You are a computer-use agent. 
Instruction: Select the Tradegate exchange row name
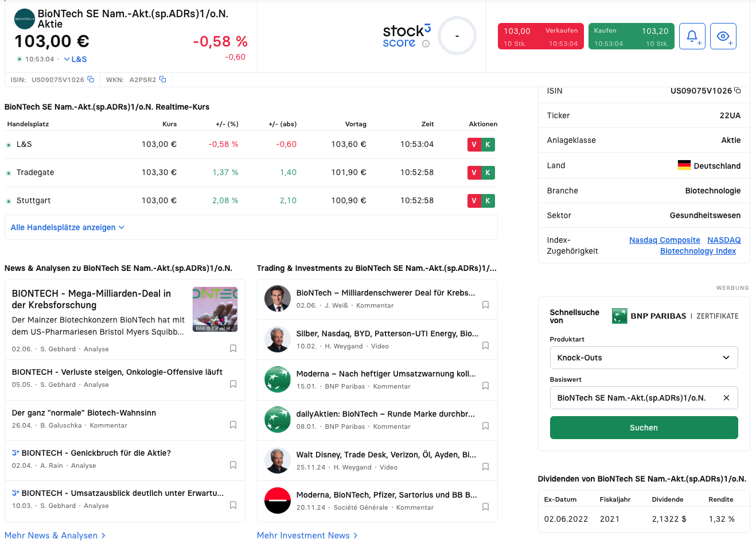35,172
